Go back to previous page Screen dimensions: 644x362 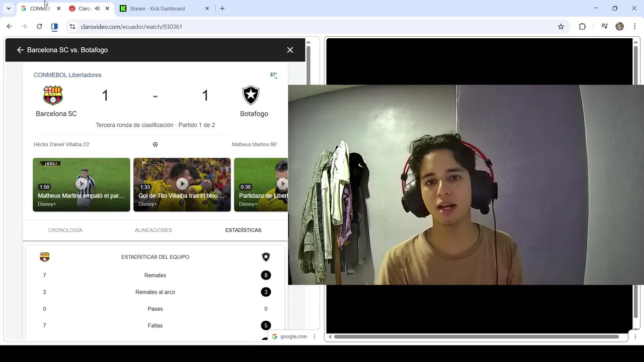pos(9,27)
